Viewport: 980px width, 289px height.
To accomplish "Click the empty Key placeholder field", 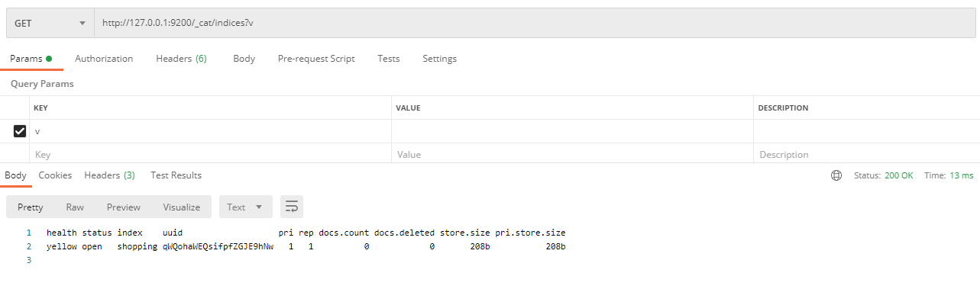I will [x=210, y=154].
